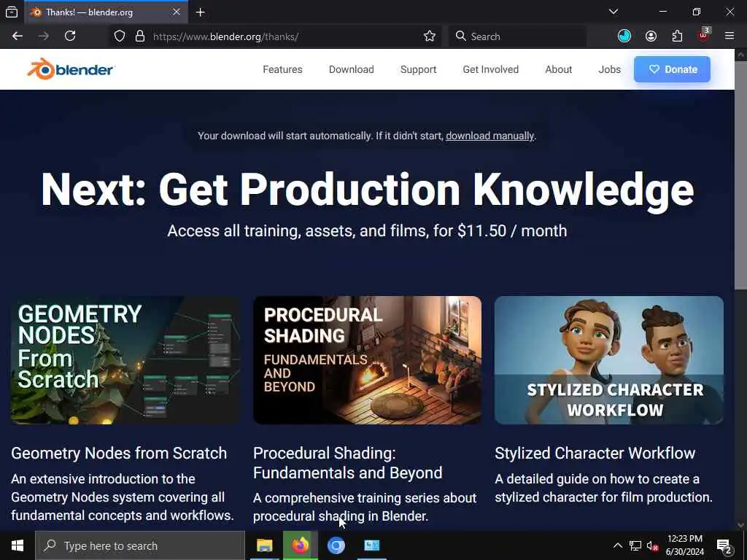Bookmark this page with the star icon
The image size is (747, 560).
429,36
